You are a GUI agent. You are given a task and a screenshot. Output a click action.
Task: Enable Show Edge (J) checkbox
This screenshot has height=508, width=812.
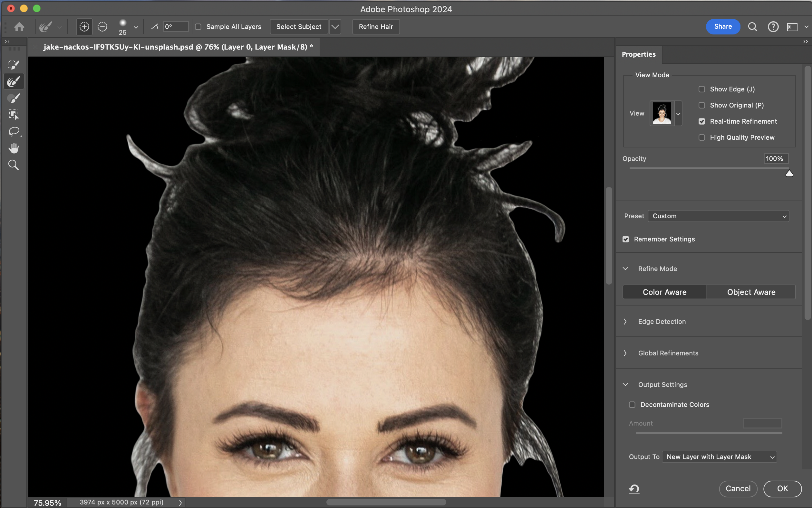click(702, 89)
